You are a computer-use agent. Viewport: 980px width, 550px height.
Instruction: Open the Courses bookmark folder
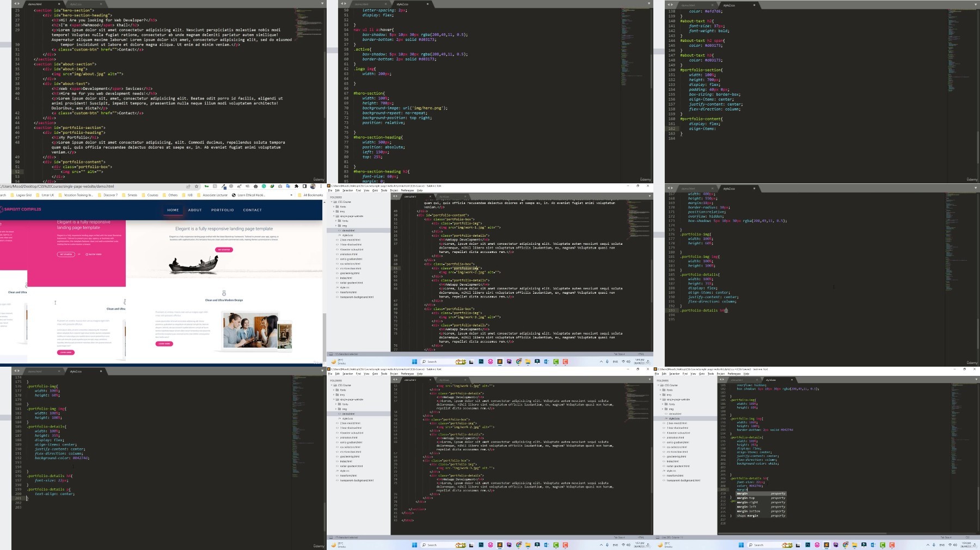(x=149, y=195)
